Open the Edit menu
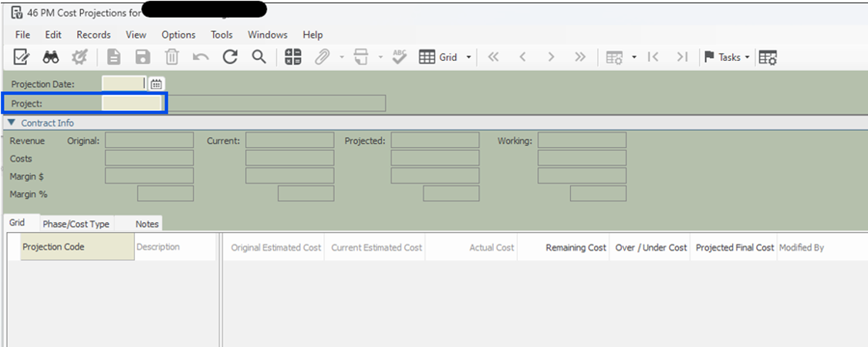Viewport: 868px width, 347px height. pos(53,35)
